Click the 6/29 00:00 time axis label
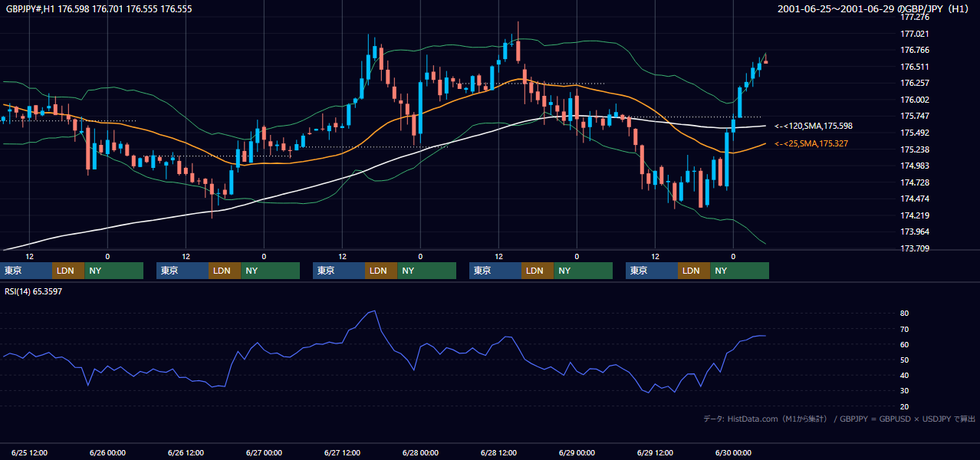 pyautogui.click(x=576, y=452)
